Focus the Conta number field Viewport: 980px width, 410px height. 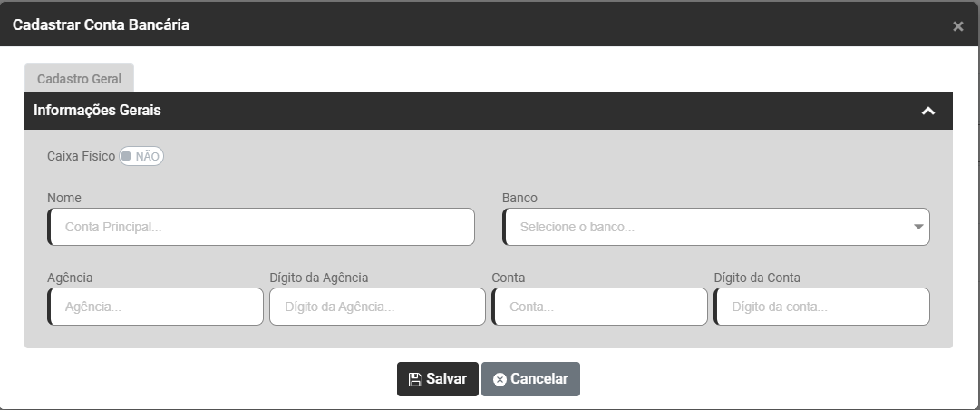click(x=599, y=307)
